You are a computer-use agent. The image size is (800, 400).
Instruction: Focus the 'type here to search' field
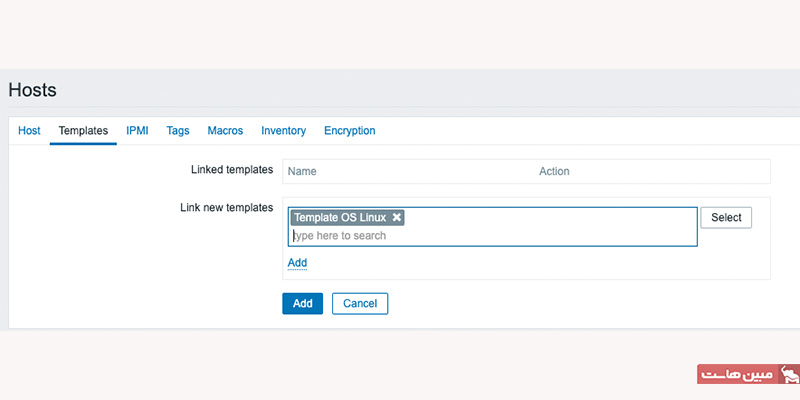click(490, 236)
